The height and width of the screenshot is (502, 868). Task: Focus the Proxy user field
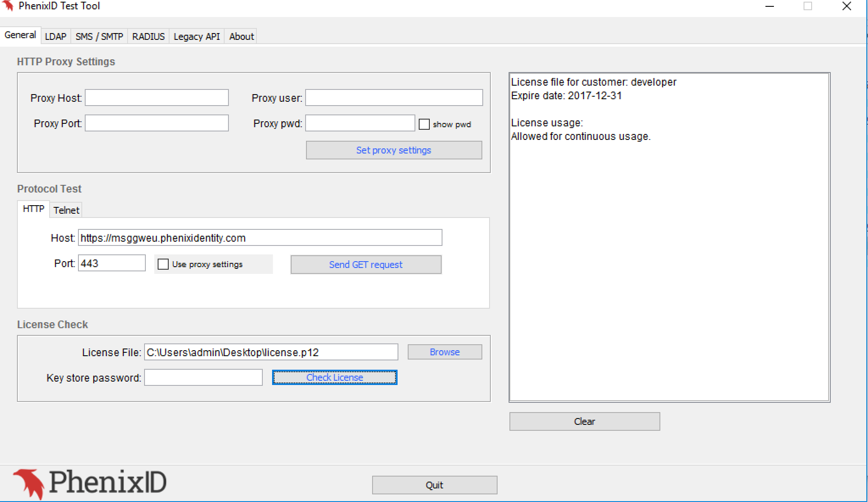click(x=394, y=98)
